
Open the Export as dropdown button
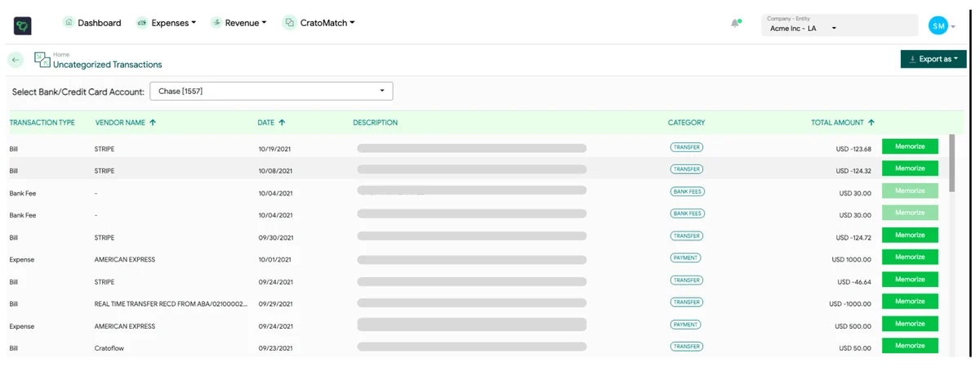tap(933, 59)
